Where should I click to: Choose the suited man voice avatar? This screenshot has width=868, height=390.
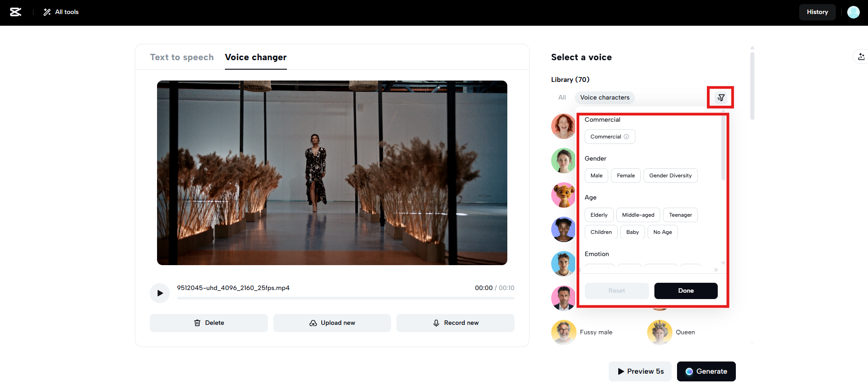coord(563,298)
